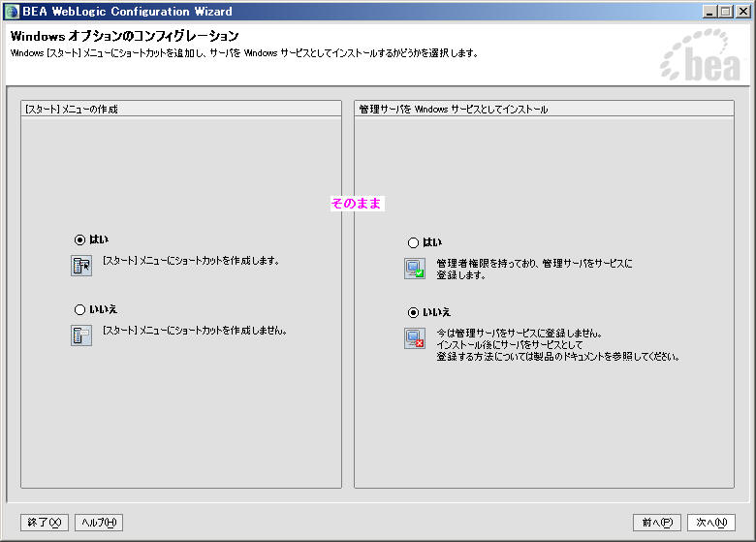Click the magenta そのまま annotation
756x542 pixels.
click(357, 204)
